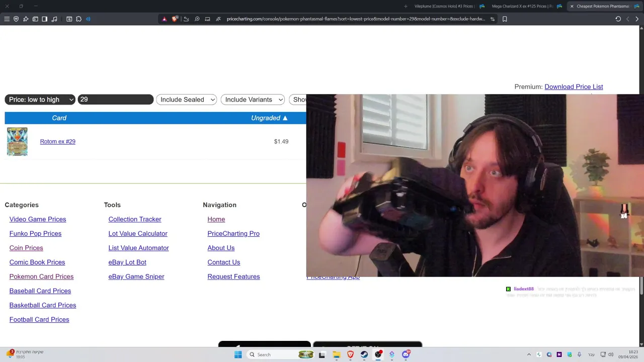Viewport: 644px width, 362px height.
Task: Click the tab audio speaker icon
Action: pos(88,19)
